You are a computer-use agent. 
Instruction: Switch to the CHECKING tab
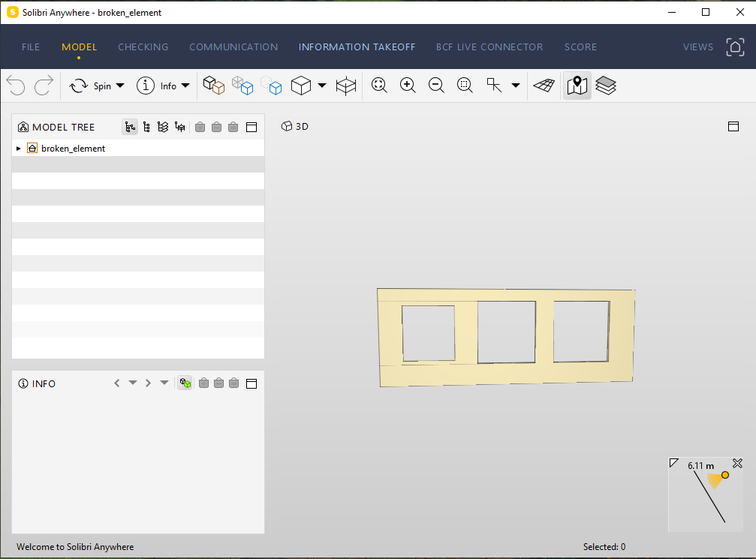[x=143, y=47]
